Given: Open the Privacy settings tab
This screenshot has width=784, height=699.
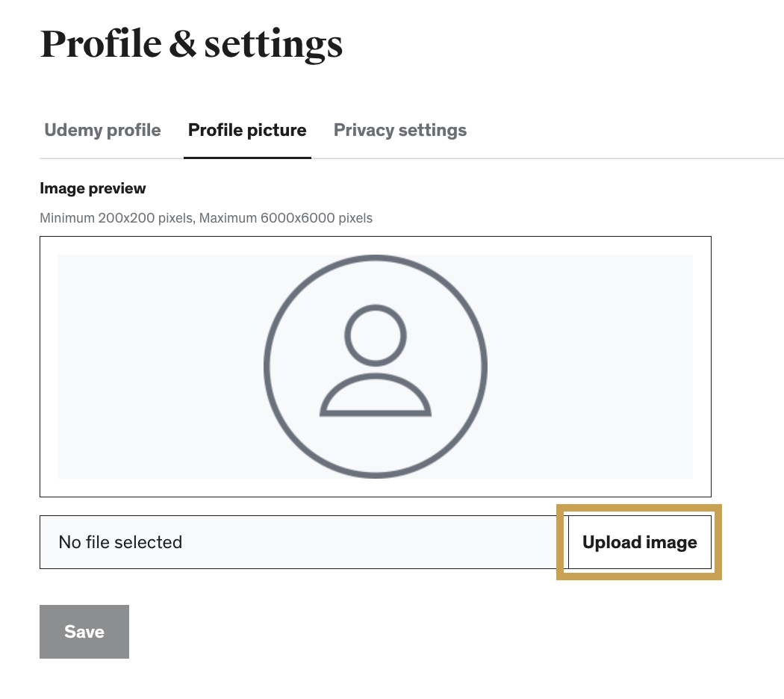Looking at the screenshot, I should tap(400, 131).
